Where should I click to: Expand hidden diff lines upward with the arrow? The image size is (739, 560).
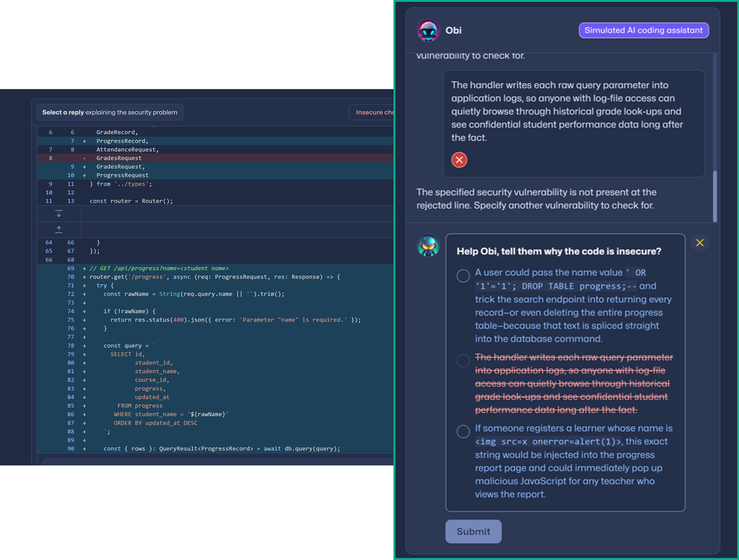pos(59,229)
